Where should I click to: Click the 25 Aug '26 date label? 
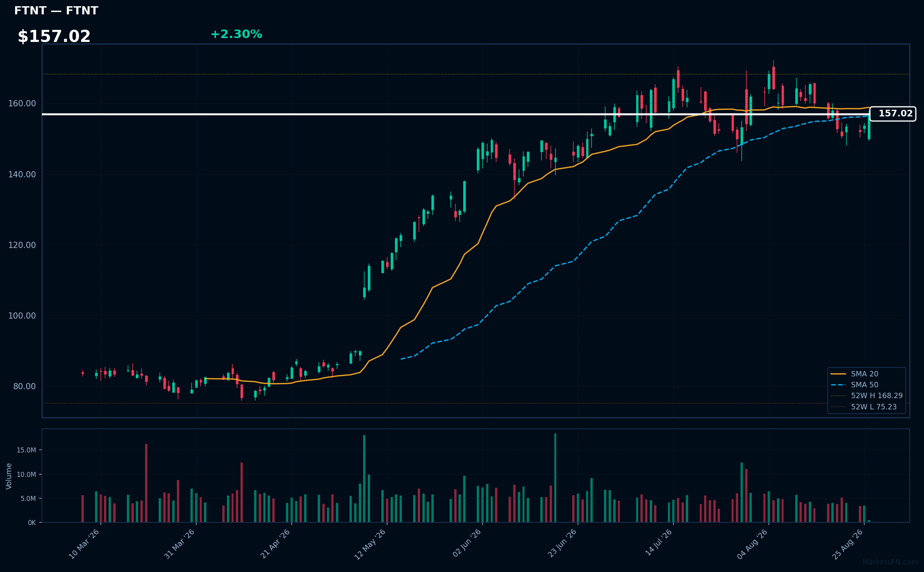[x=847, y=544]
